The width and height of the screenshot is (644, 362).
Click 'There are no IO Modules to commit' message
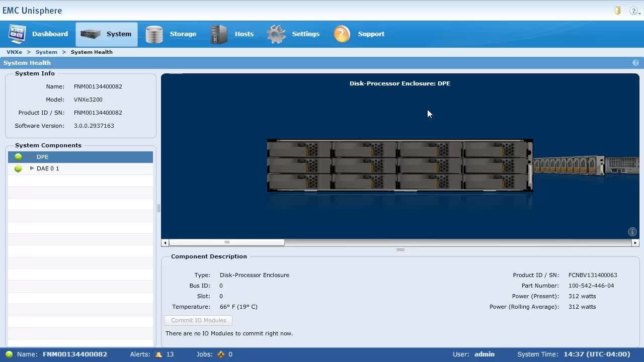[x=229, y=333]
